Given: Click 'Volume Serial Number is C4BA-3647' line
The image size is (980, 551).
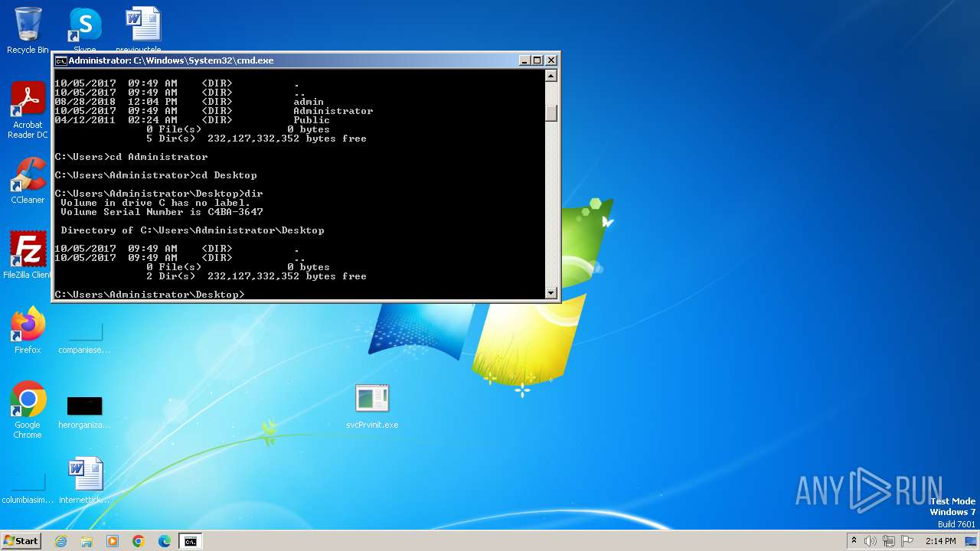Looking at the screenshot, I should point(162,212).
